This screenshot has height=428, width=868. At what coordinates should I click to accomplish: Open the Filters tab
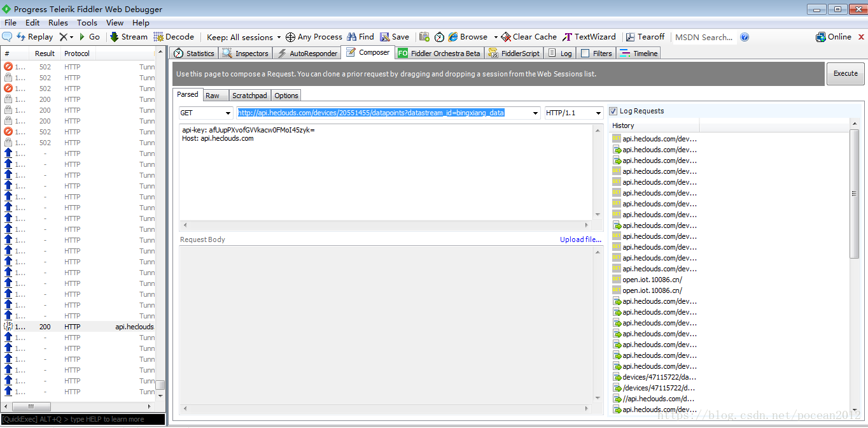(x=596, y=53)
